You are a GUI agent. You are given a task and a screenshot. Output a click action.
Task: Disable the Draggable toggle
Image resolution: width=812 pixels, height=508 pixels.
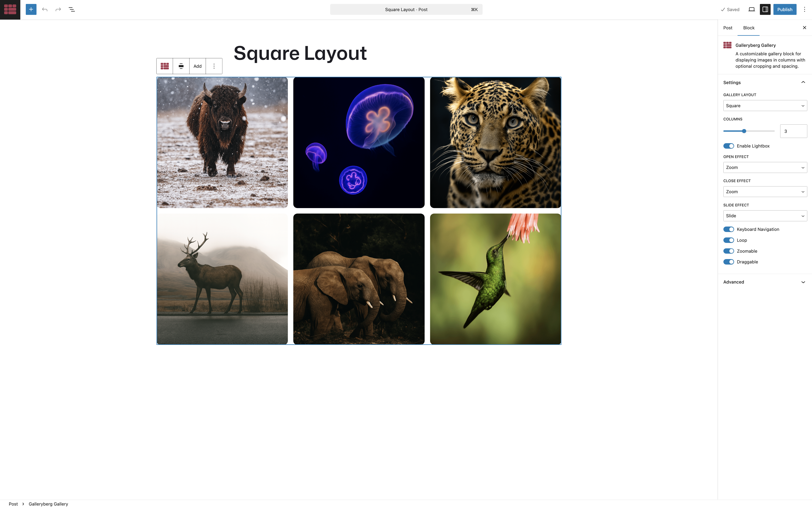728,262
